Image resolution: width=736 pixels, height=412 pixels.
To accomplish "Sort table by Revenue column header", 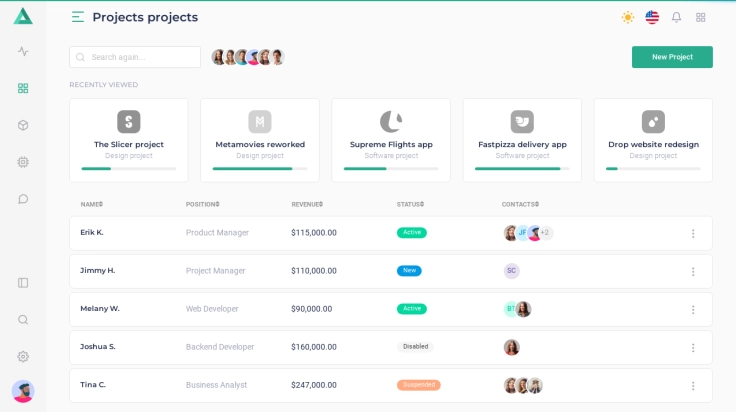I will [x=307, y=204].
